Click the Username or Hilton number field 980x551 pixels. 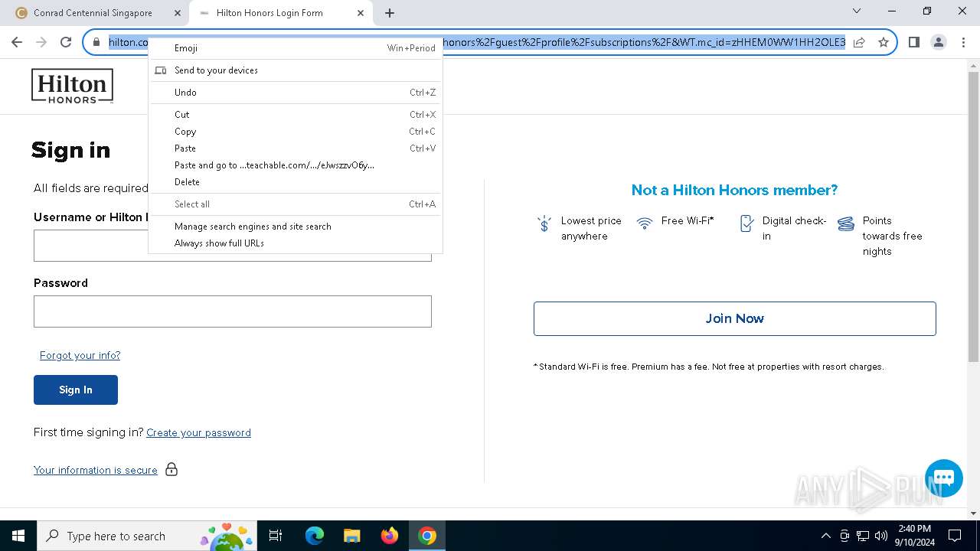pyautogui.click(x=233, y=246)
